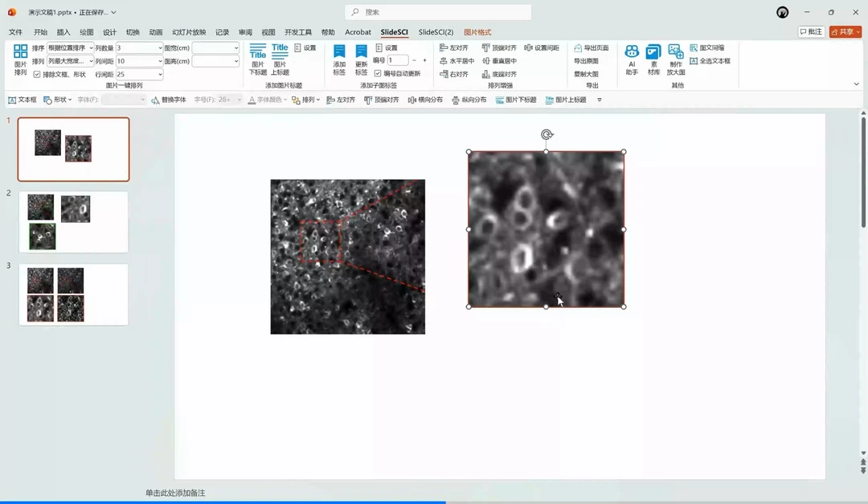Increase 编号 number with the plus button

pyautogui.click(x=424, y=59)
